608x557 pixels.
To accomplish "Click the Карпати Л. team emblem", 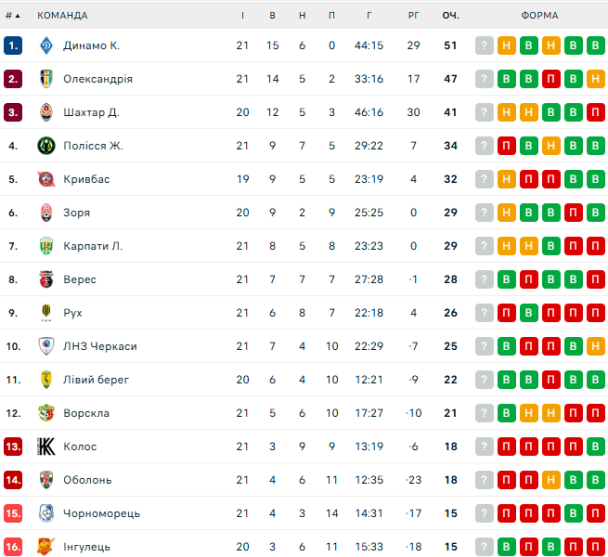I will click(x=45, y=246).
